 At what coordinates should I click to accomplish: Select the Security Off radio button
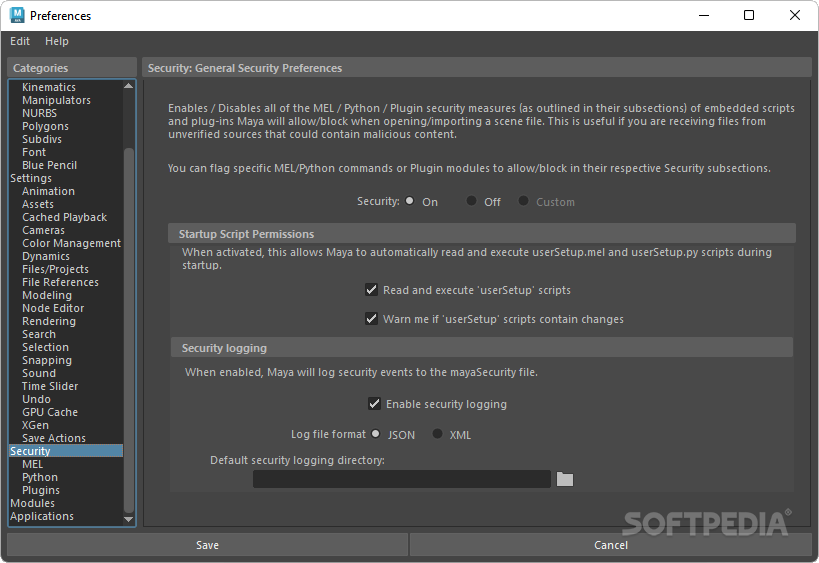click(471, 201)
